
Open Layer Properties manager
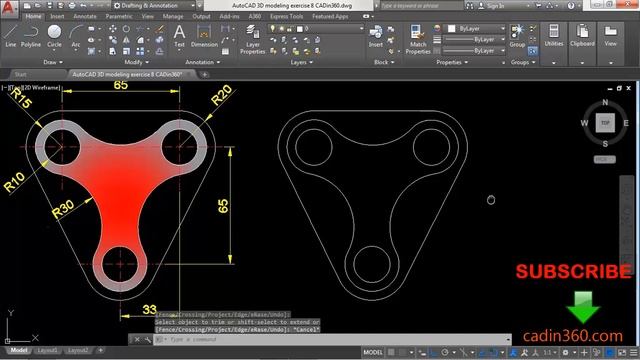click(253, 39)
